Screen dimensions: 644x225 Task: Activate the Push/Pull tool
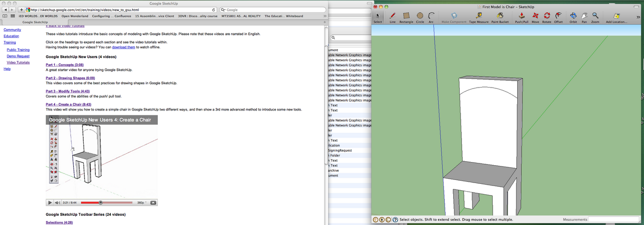(x=522, y=17)
